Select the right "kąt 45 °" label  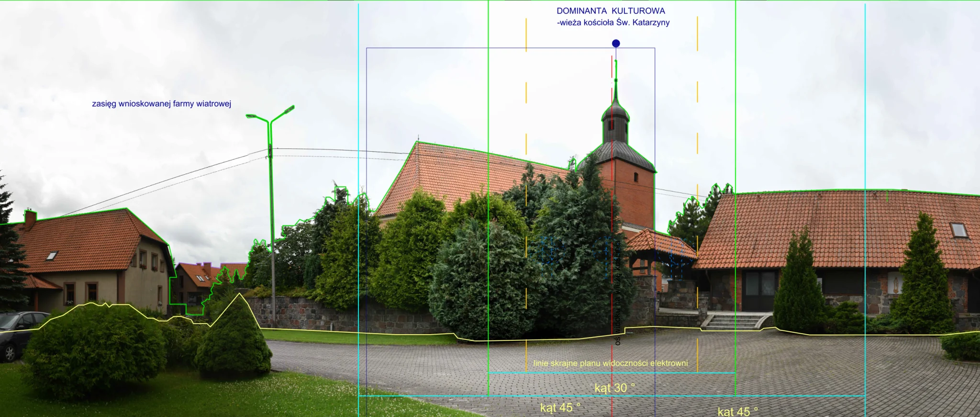(x=738, y=411)
